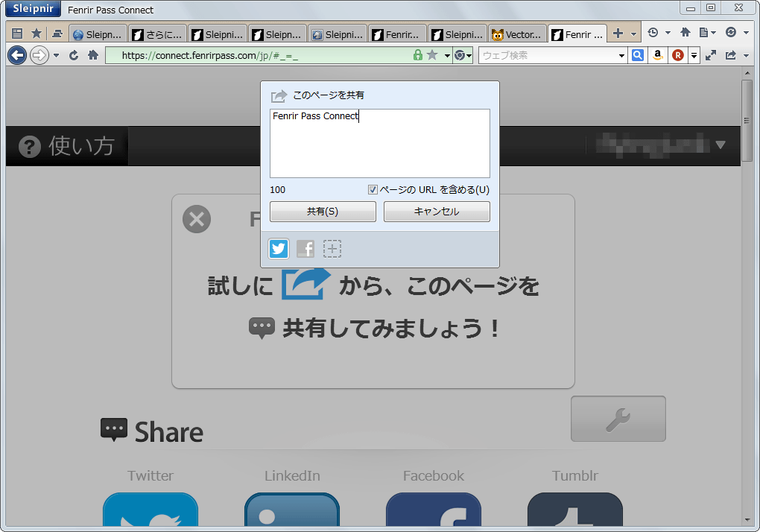The width and height of the screenshot is (760, 532).
Task: Switch to the inactive Fenrir... tab
Action: pos(397,34)
